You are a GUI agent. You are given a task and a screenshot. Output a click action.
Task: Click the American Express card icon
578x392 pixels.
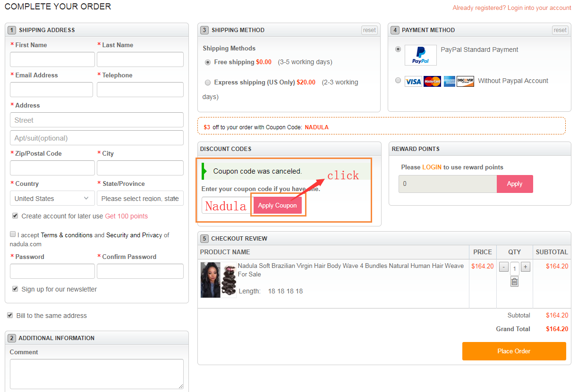449,81
